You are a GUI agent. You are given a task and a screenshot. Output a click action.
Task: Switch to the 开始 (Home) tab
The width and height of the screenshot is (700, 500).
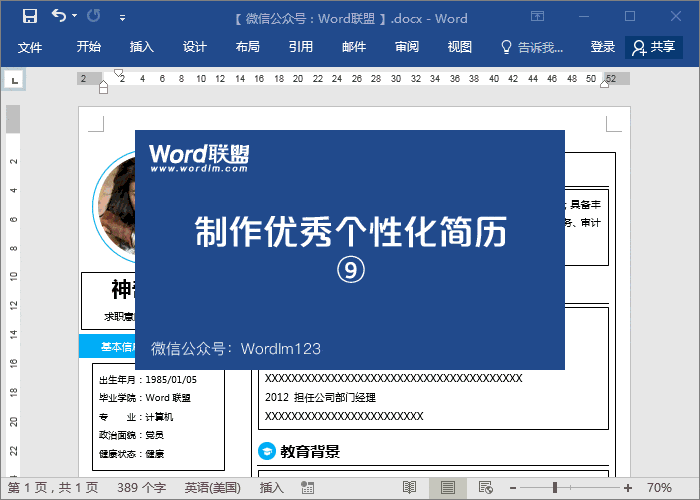tap(88, 46)
